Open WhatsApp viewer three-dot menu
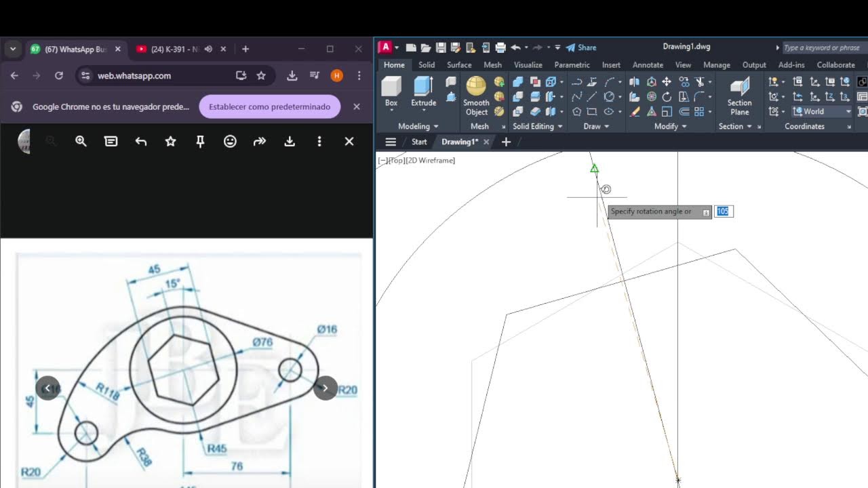 coord(319,141)
